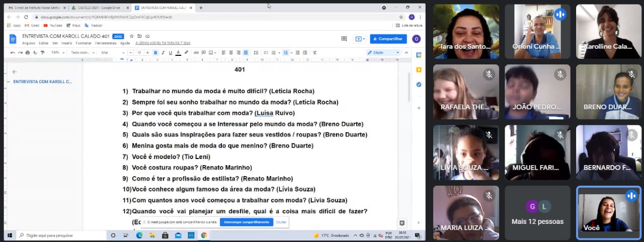Screen dimensions: 644x242
Task: Click Interromper compartilhamento button
Action: pos(247,222)
